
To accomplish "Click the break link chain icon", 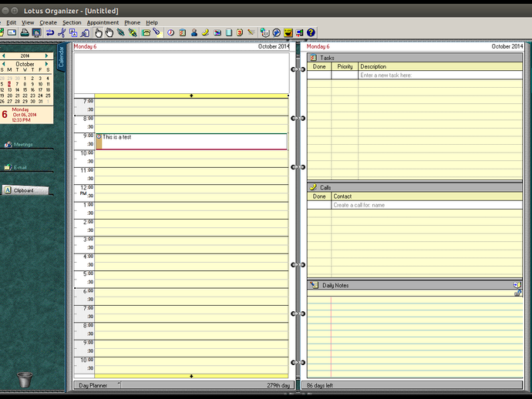I will click(x=133, y=32).
